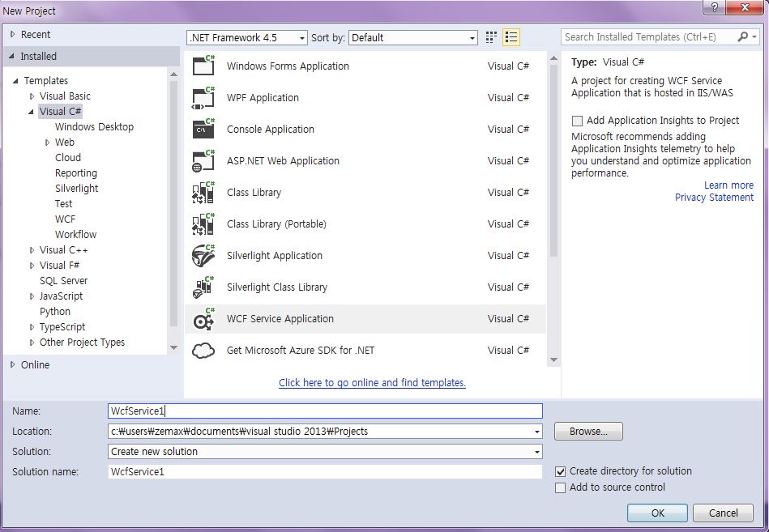
Task: Select the Windows Forms Application template icon
Action: tap(203, 66)
